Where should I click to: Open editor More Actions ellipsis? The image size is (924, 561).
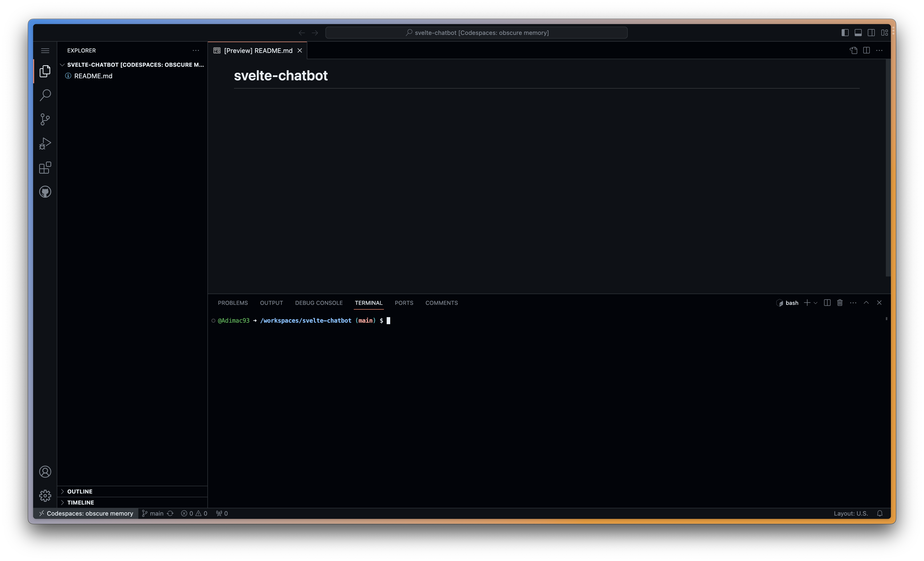pyautogui.click(x=879, y=50)
